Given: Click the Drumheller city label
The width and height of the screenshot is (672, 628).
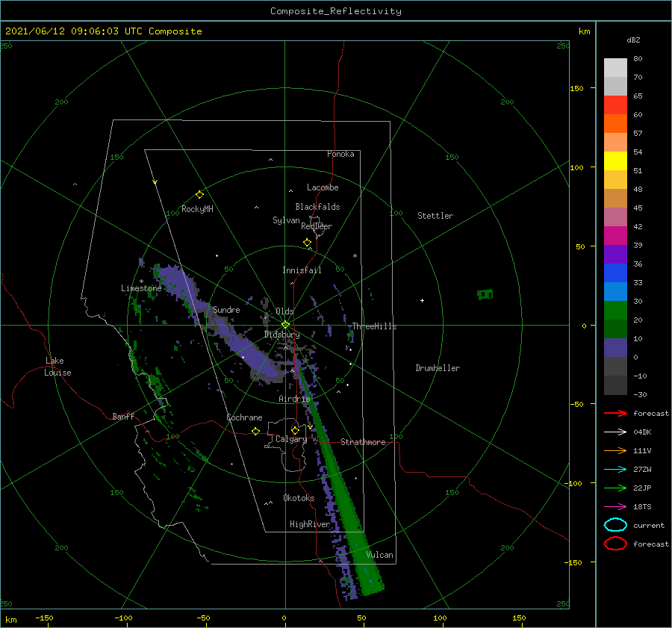Looking at the screenshot, I should pos(438,368).
